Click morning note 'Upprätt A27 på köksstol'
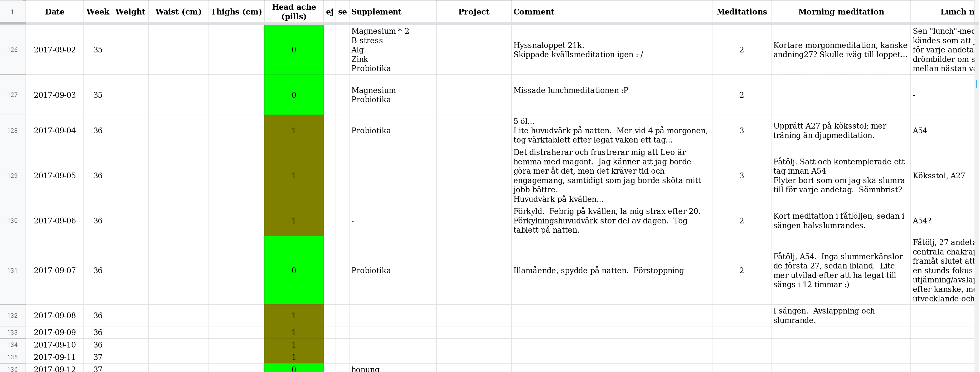980x372 pixels. point(841,130)
